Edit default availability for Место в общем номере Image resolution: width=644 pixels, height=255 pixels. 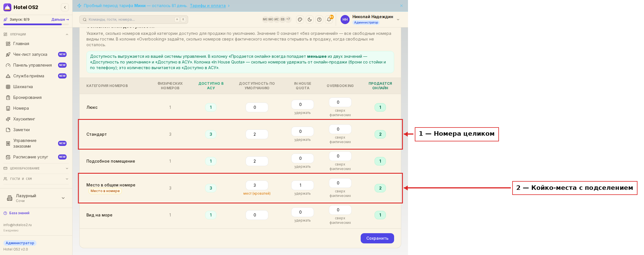(257, 185)
